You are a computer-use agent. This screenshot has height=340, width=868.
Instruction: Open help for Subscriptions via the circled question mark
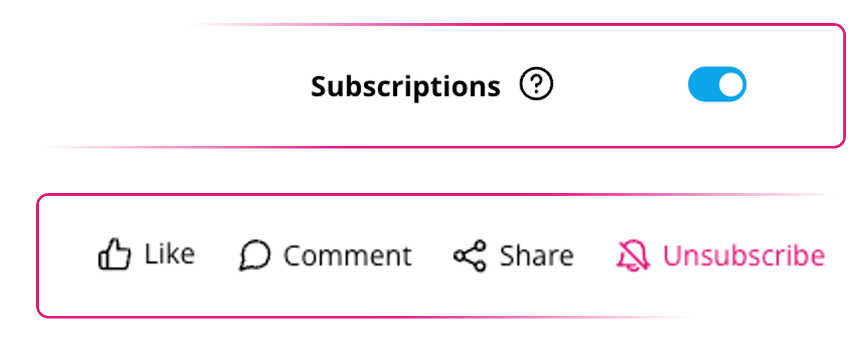(x=536, y=84)
